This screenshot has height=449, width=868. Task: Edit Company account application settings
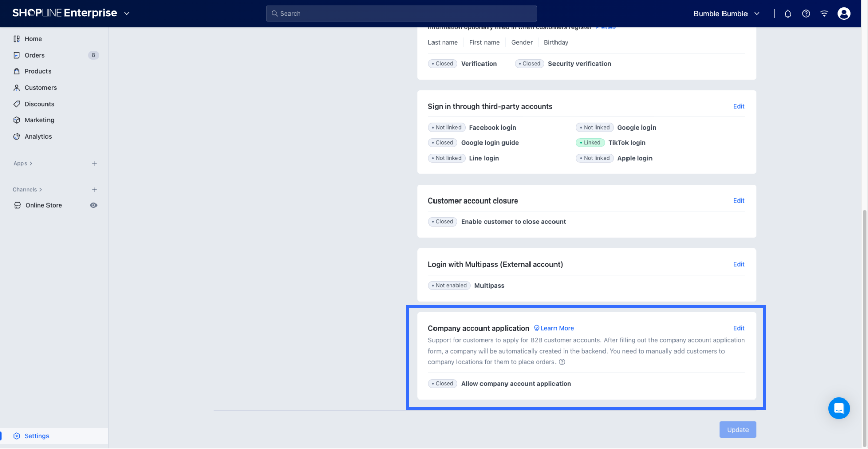coord(738,328)
